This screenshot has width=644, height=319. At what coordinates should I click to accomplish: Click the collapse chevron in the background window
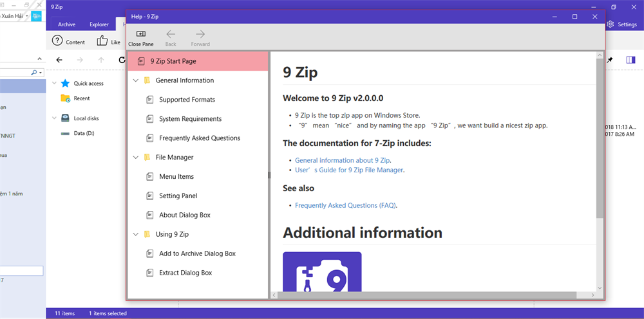coord(39,59)
